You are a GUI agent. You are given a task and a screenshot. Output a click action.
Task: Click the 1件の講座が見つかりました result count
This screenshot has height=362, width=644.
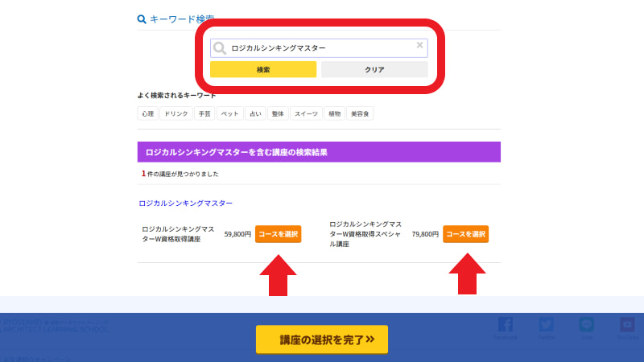pos(180,174)
